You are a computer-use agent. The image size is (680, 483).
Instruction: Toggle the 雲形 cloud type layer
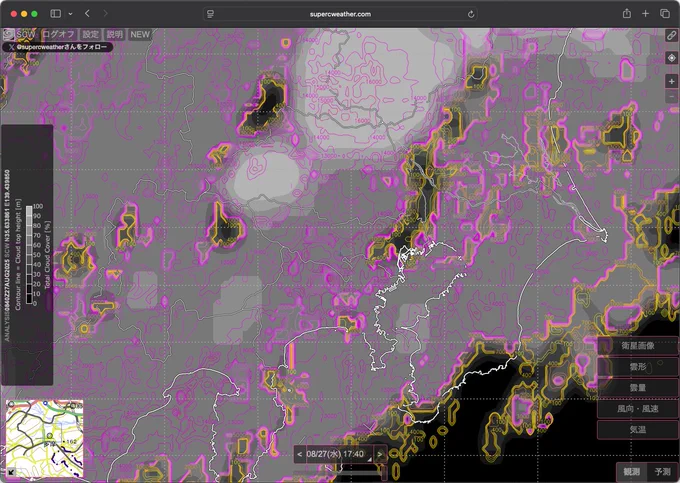click(638, 367)
